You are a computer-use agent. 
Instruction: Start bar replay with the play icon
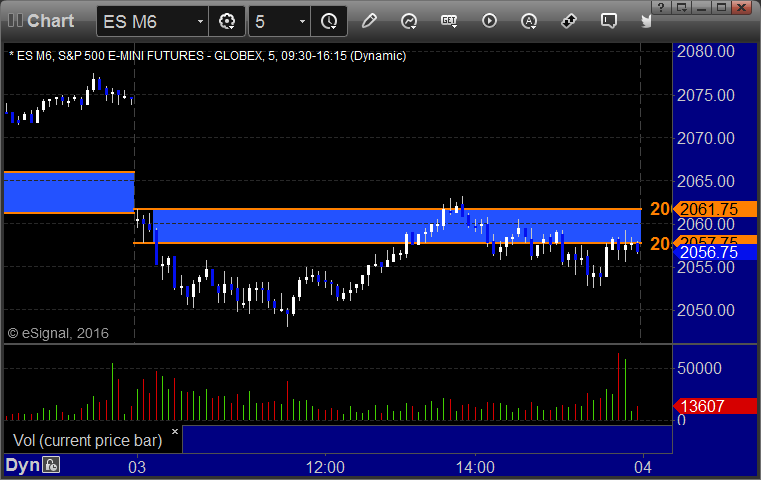click(489, 21)
